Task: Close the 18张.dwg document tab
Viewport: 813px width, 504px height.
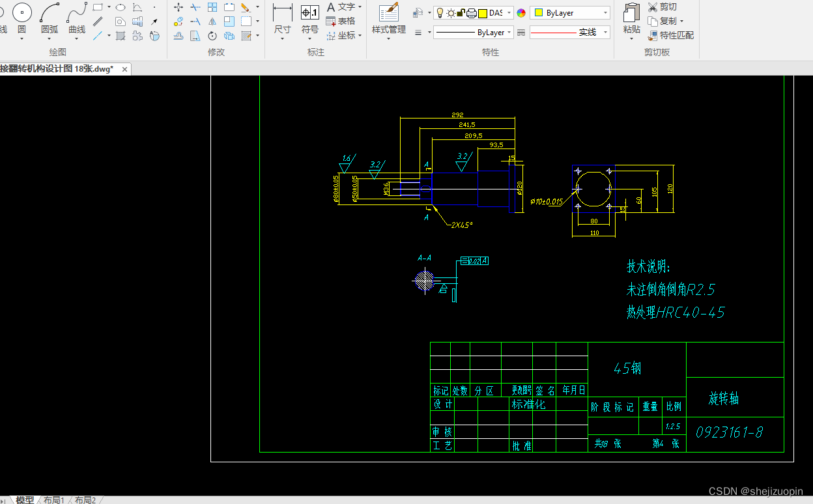Action: coord(124,69)
